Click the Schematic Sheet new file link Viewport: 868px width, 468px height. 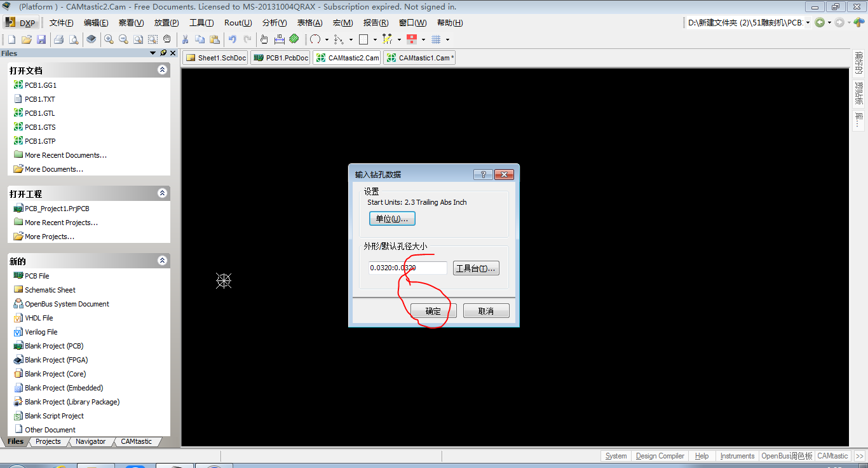[x=50, y=290]
